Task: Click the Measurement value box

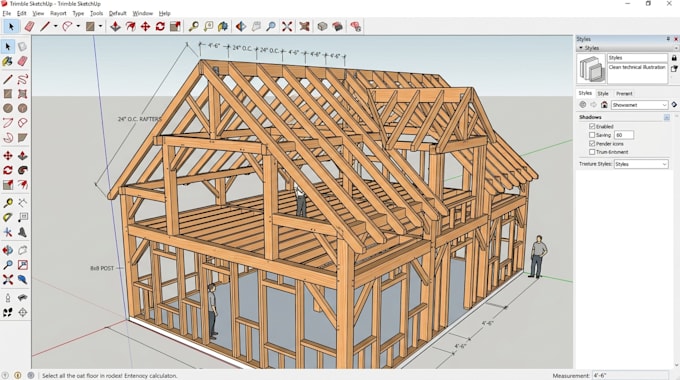Action: point(630,375)
